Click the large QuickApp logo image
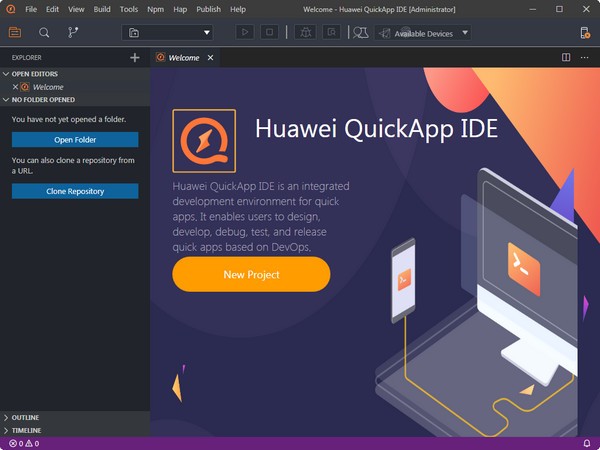This screenshot has width=600, height=450. 204,141
